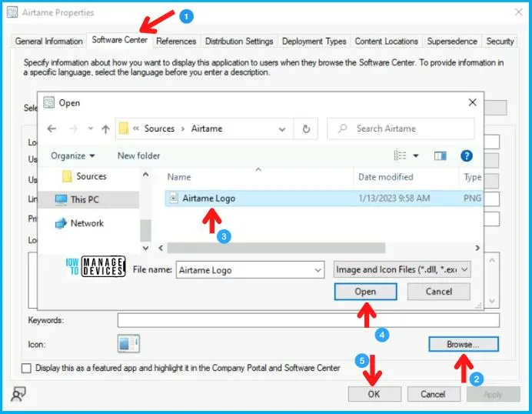The image size is (532, 414).
Task: Click date 1/13/2023 9:58 AM cell
Action: (x=394, y=199)
